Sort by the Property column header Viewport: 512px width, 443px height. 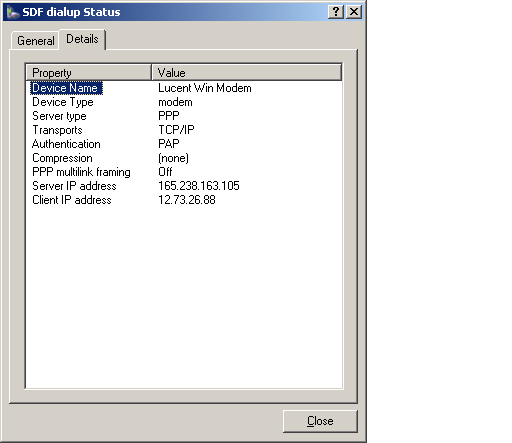click(x=89, y=73)
